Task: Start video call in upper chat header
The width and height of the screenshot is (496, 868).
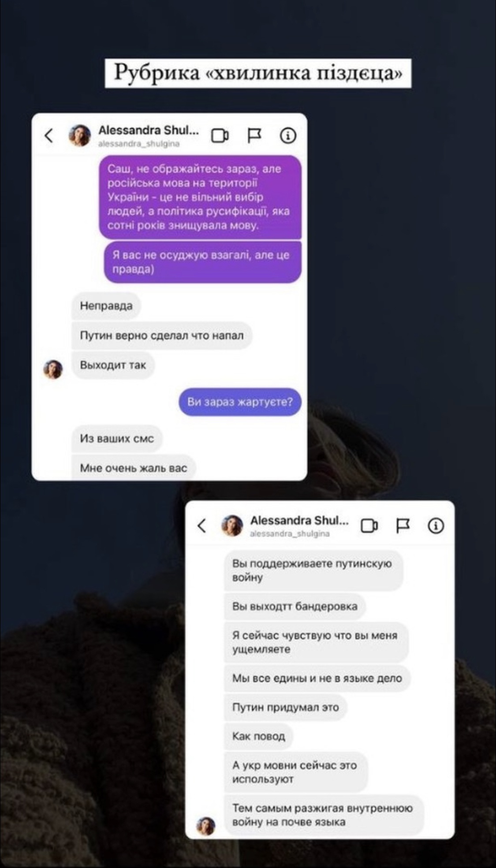Action: (x=220, y=135)
